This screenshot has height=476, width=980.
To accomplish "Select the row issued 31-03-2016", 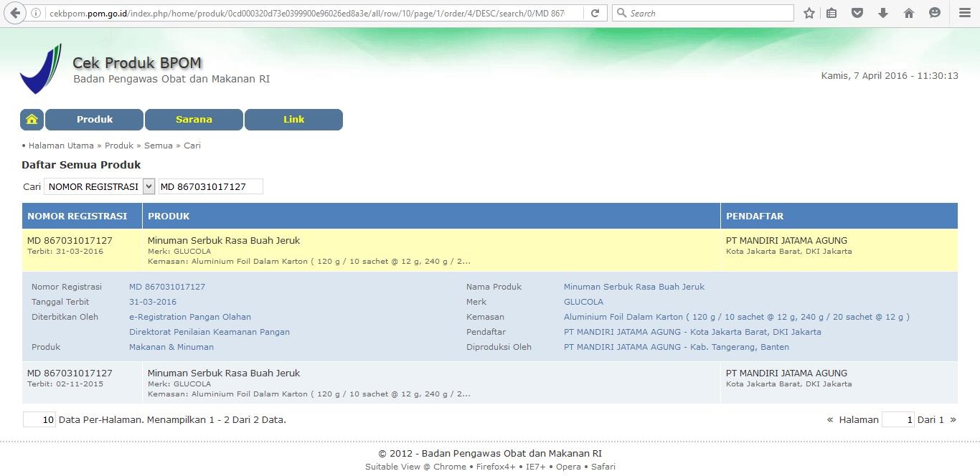I will tap(489, 250).
